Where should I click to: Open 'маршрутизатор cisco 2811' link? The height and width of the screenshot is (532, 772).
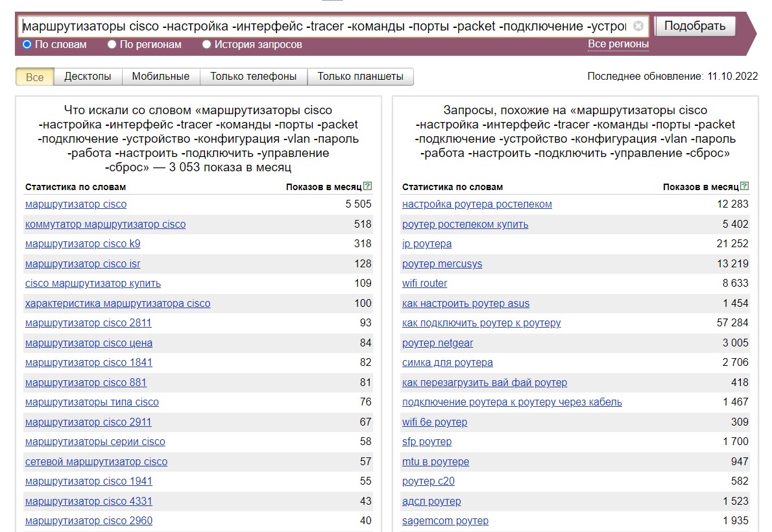click(88, 322)
